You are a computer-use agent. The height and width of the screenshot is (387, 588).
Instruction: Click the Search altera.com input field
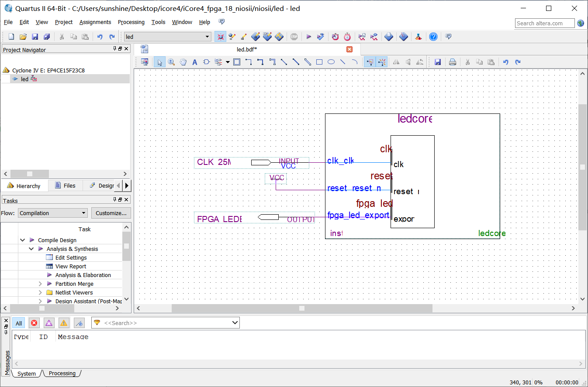pos(544,23)
